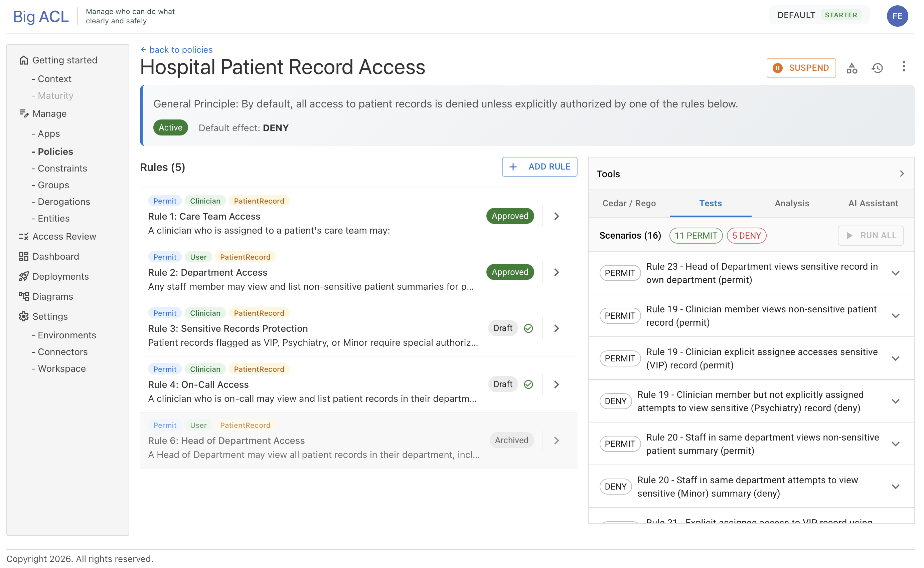Open the three-dot more options menu

click(903, 66)
